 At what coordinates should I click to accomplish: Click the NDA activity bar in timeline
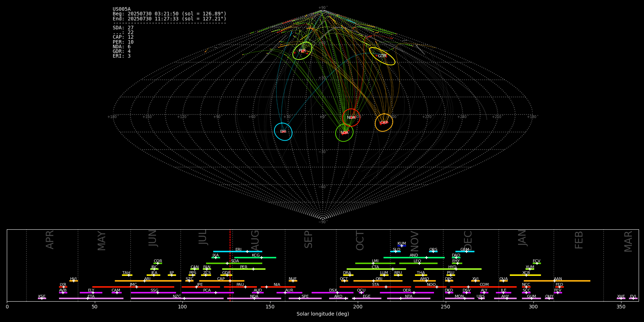point(254,298)
